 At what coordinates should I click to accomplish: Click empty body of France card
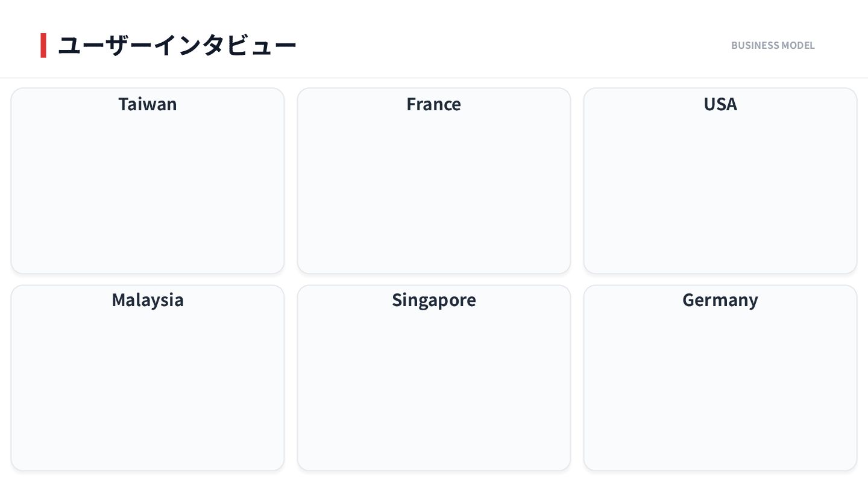coord(433,193)
